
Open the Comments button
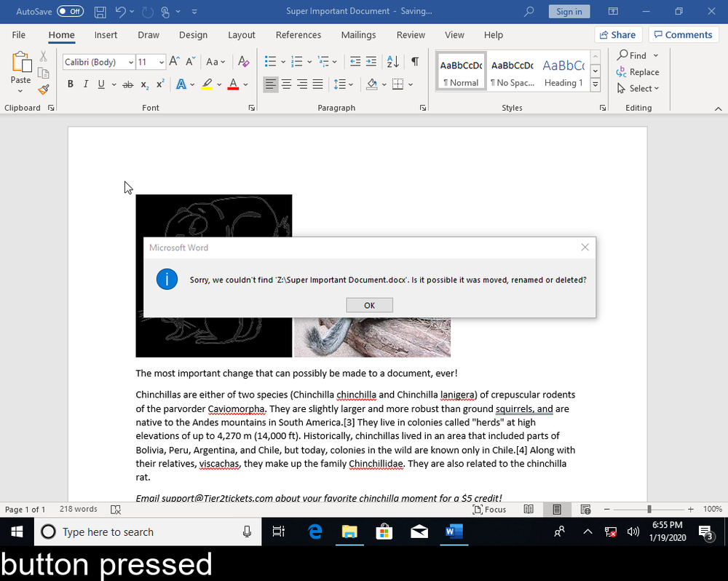click(x=684, y=35)
